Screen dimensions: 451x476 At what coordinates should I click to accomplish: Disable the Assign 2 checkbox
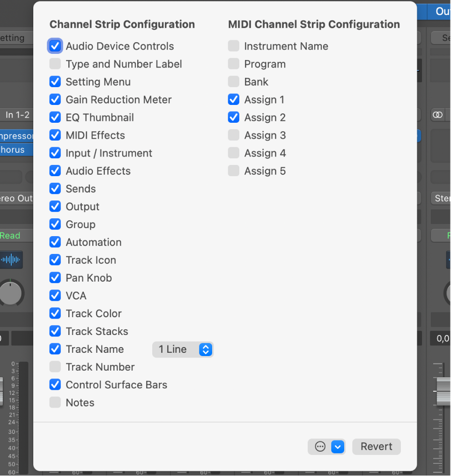(233, 117)
